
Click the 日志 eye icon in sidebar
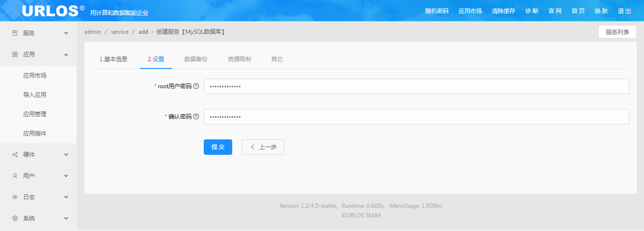15,197
